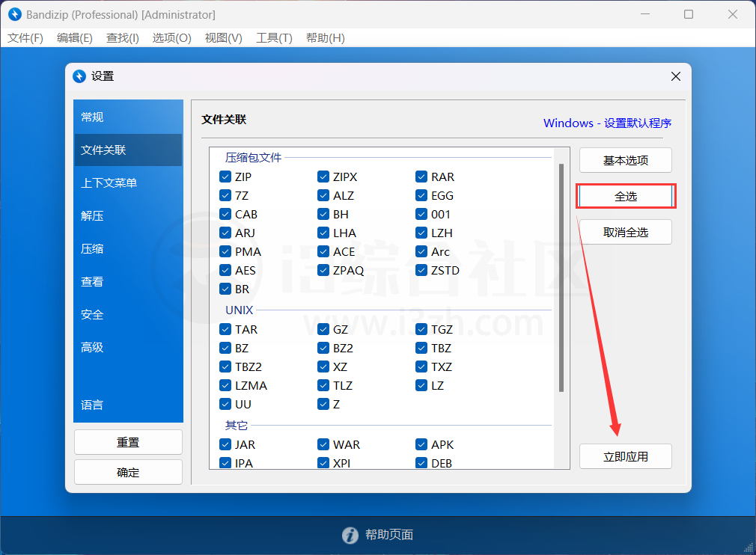Click the 取消全选 button

[x=625, y=232]
